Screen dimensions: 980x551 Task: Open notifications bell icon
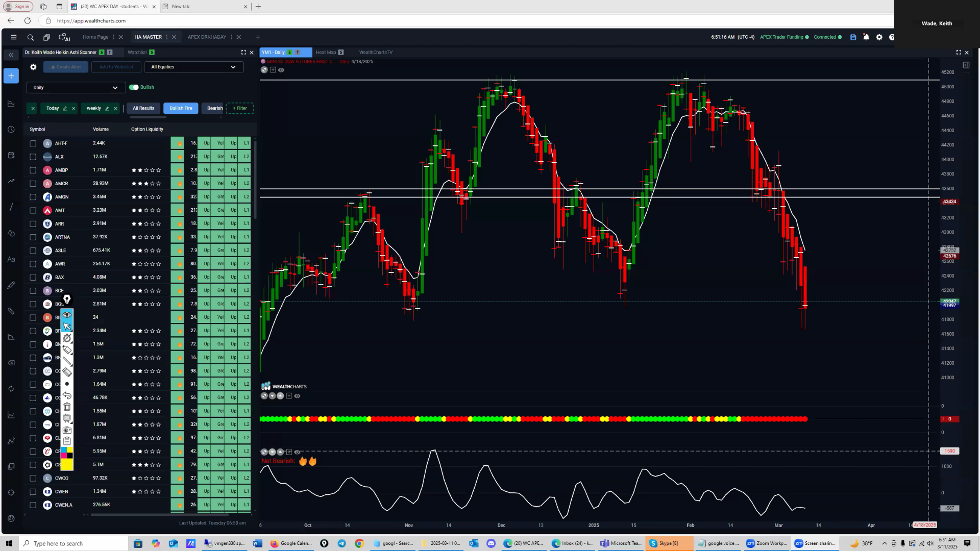(x=866, y=37)
